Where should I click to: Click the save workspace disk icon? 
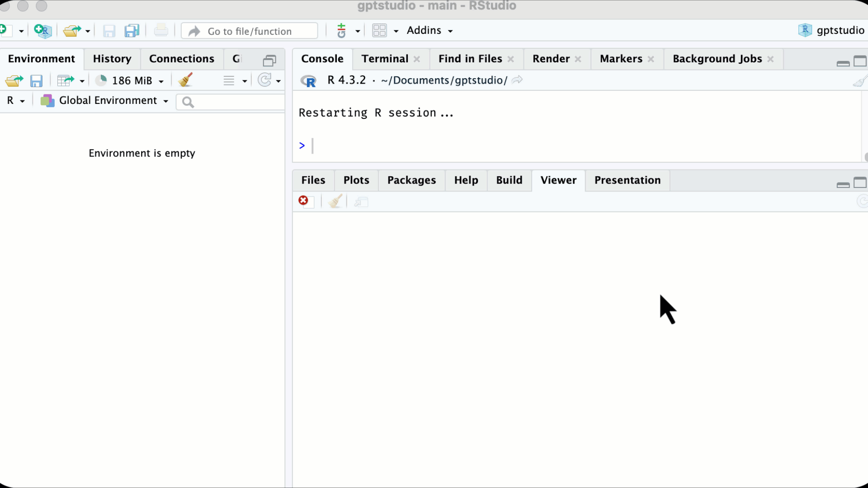coord(36,80)
